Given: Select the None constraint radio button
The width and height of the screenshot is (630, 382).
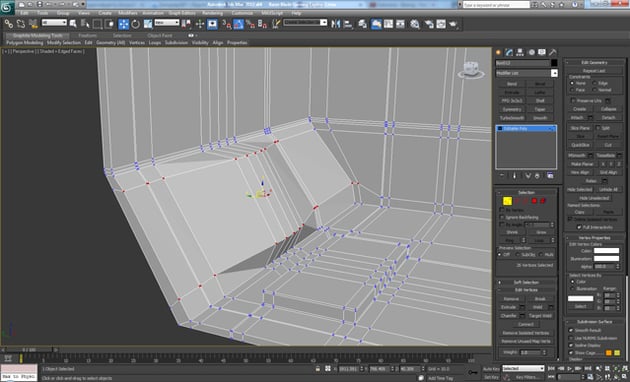Looking at the screenshot, I should 572,83.
